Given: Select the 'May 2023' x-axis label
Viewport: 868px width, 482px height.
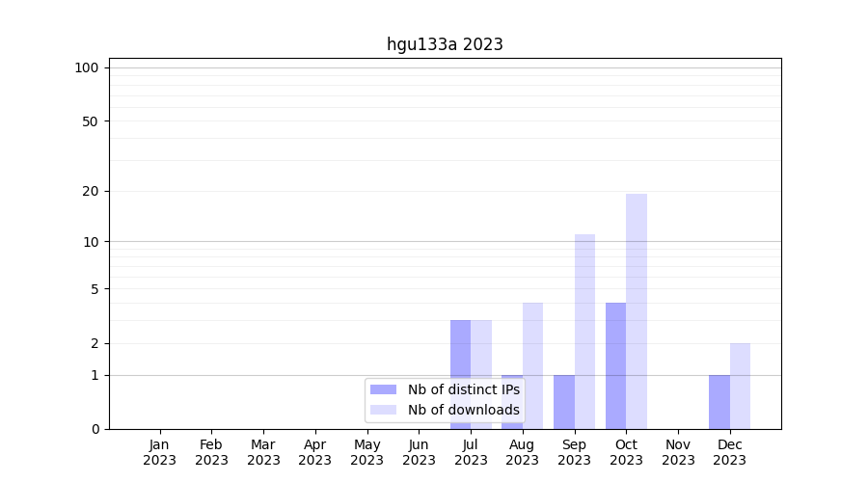Looking at the screenshot, I should tap(366, 452).
